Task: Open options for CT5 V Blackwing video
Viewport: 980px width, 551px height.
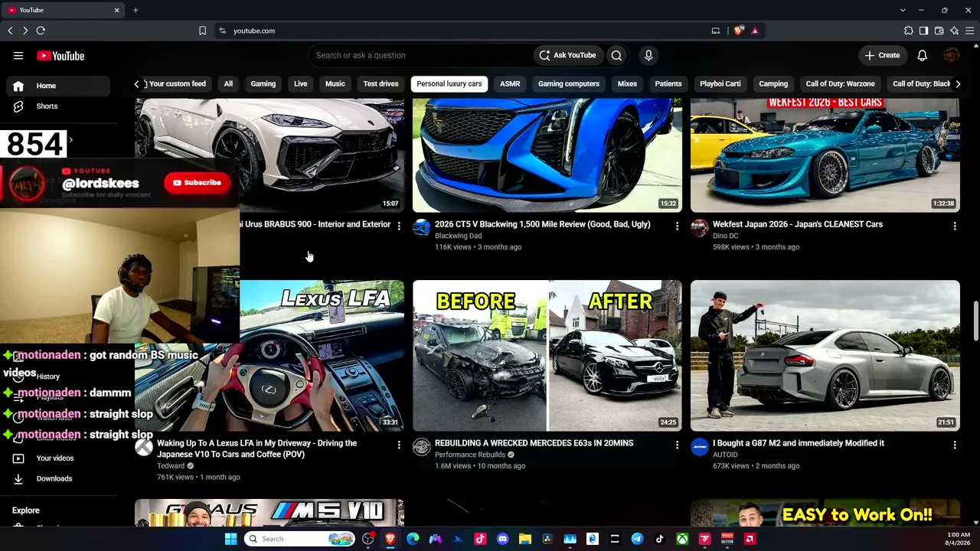Action: 677,226
